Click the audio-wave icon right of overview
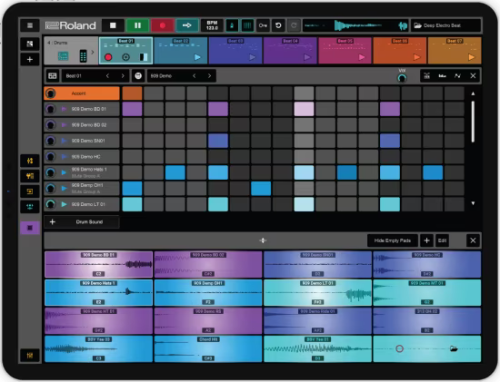 [x=403, y=26]
